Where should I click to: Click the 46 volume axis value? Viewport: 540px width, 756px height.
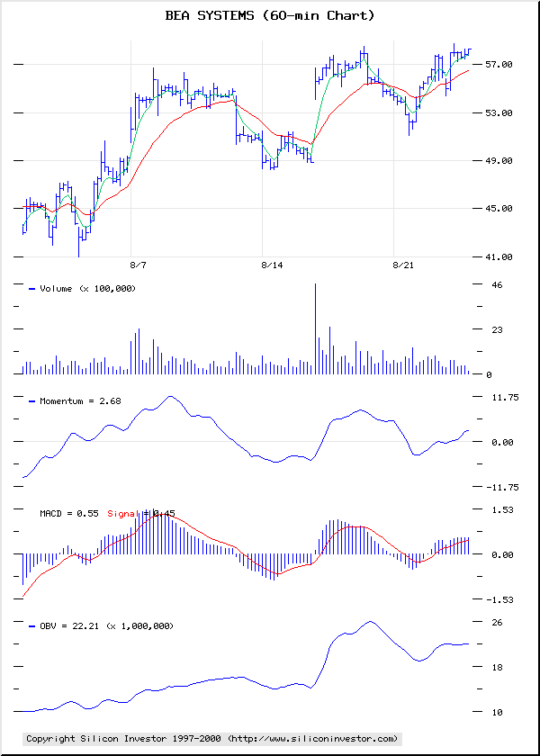click(x=497, y=285)
